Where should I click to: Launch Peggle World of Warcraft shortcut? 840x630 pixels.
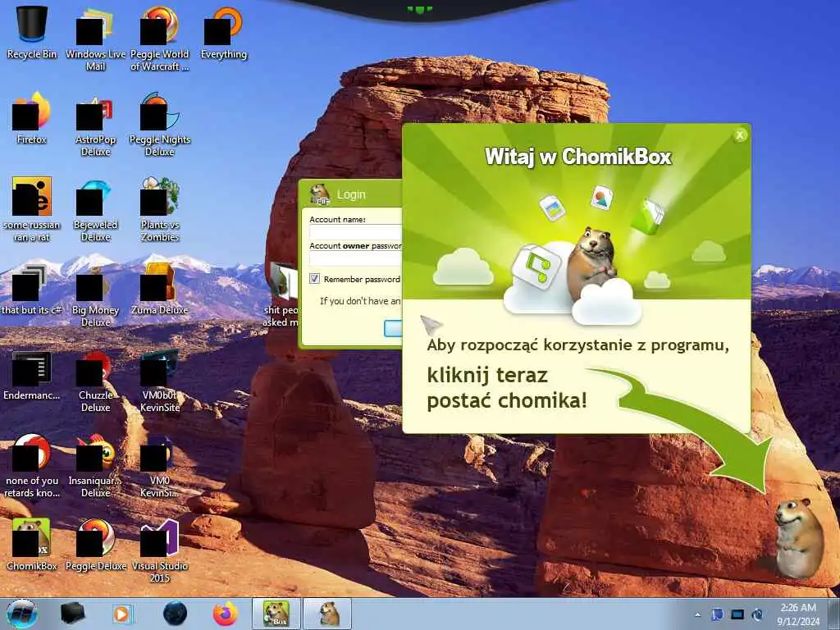160,39
